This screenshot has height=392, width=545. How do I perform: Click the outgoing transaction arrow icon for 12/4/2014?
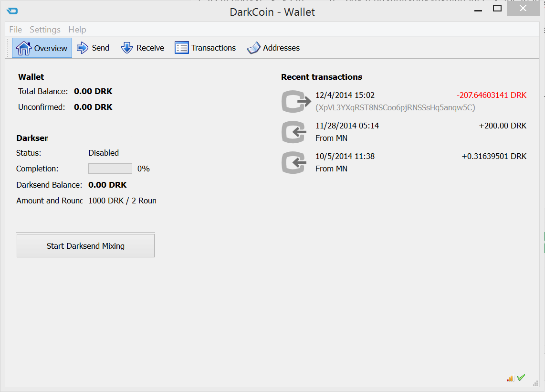pyautogui.click(x=296, y=101)
